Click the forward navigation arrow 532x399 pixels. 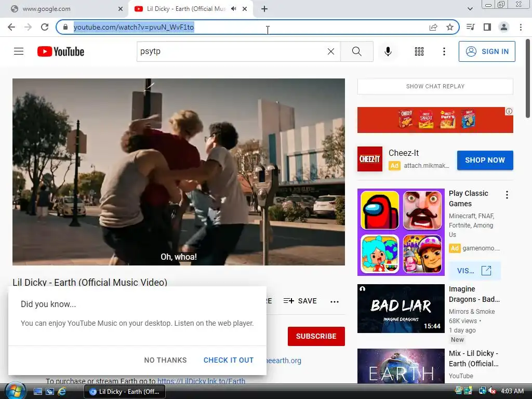click(x=28, y=27)
